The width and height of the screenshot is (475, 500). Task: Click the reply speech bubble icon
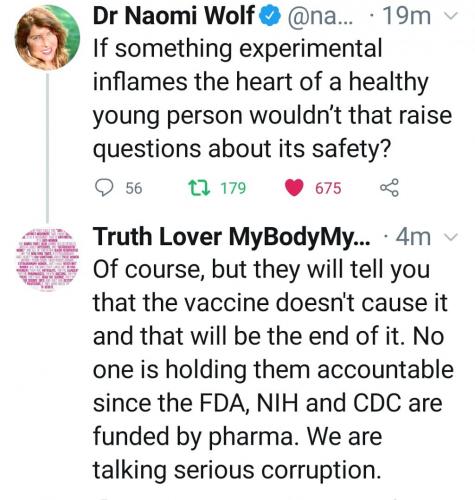(104, 188)
